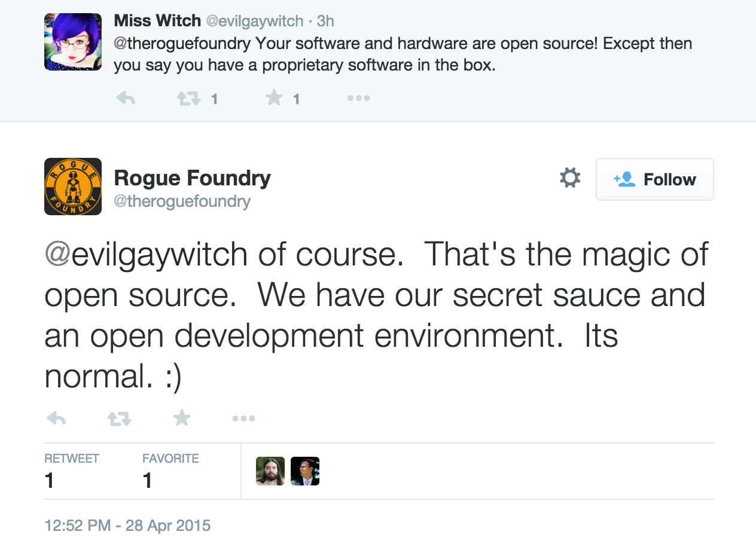Viewport: 756px width, 556px height.
Task: Open more options on Miss Witch's tweet
Action: pyautogui.click(x=359, y=98)
